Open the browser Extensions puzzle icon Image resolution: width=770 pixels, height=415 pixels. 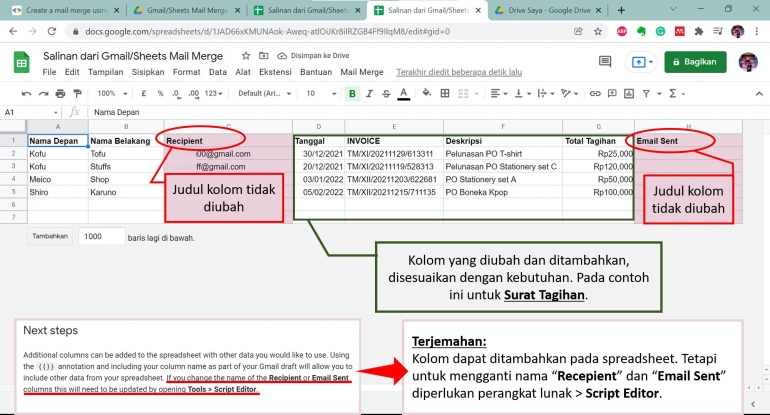tap(698, 31)
